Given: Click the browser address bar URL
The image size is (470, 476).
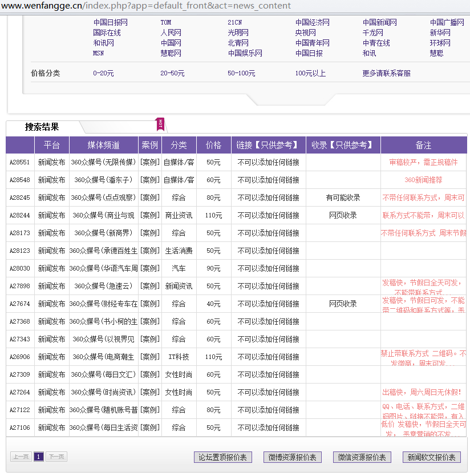Looking at the screenshot, I should 148,6.
